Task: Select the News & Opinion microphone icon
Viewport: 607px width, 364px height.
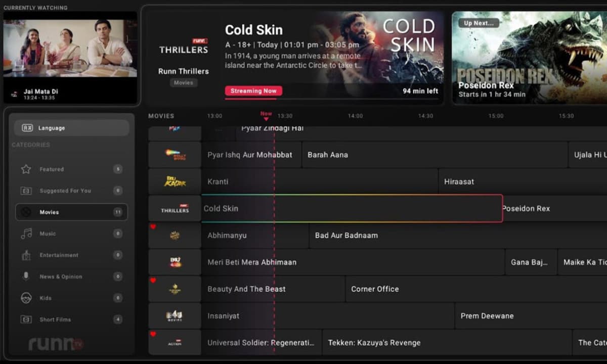Action: pyautogui.click(x=26, y=277)
